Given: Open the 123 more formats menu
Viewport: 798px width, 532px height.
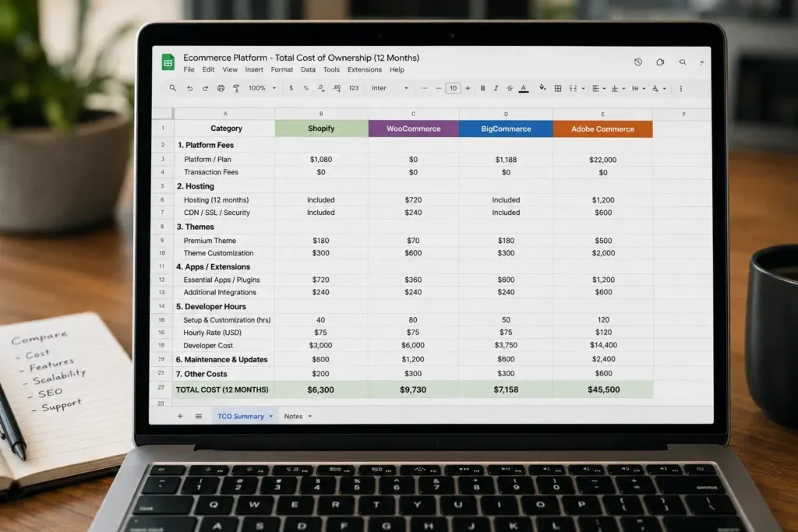Looking at the screenshot, I should point(354,88).
